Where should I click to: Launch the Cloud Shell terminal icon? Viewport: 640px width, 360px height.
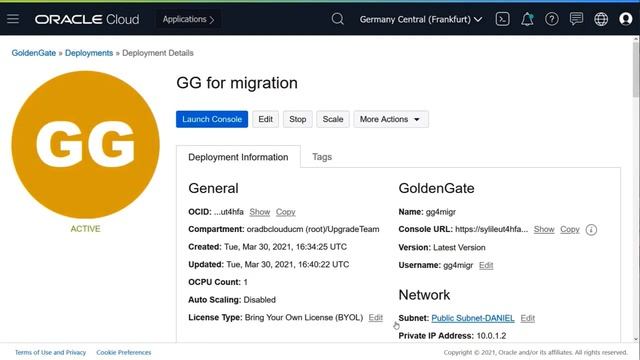click(502, 19)
